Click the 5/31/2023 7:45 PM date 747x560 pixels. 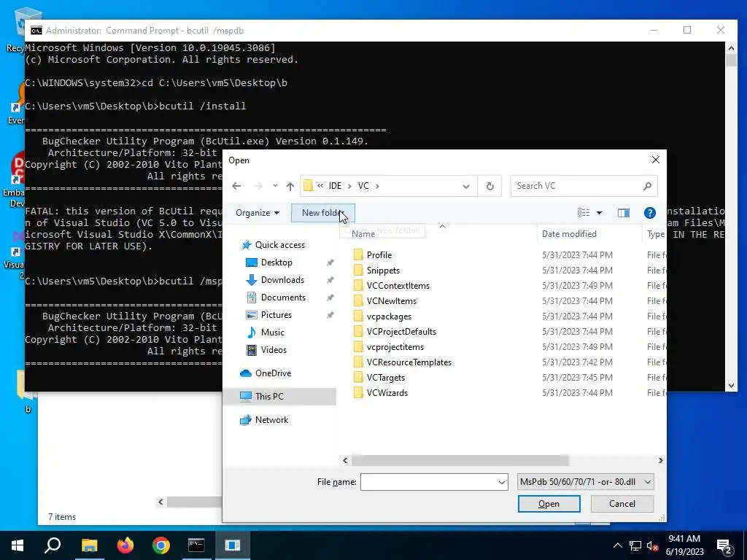pos(577,378)
